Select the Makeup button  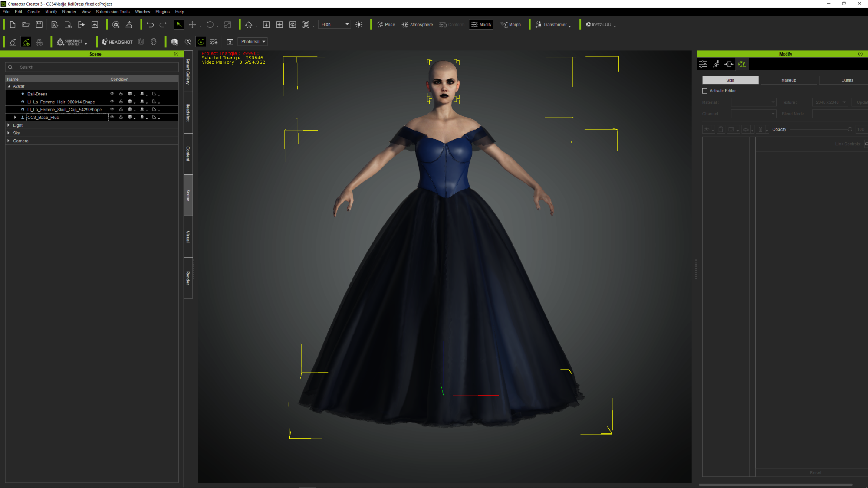click(789, 80)
